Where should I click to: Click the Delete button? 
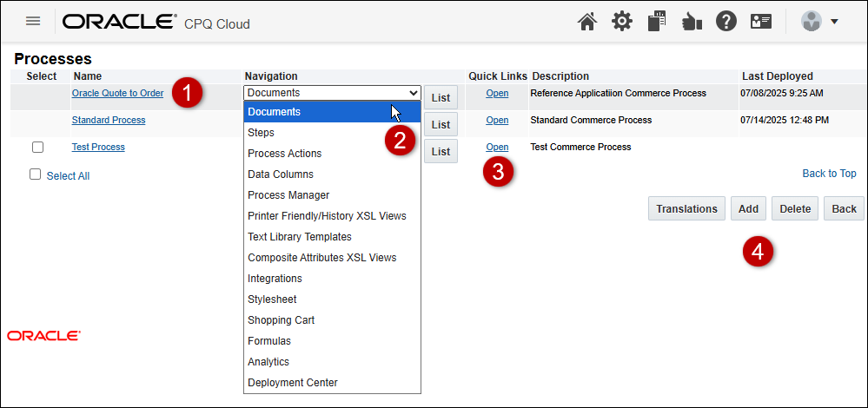click(795, 208)
